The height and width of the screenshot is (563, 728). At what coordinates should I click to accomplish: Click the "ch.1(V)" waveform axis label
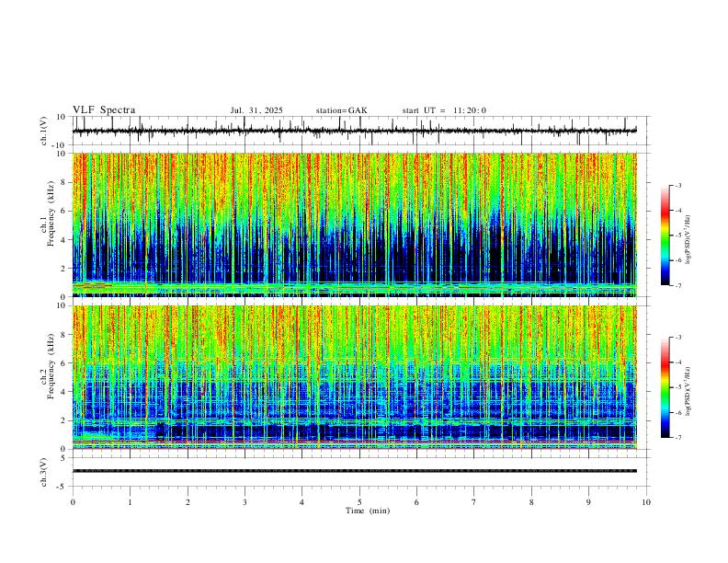(x=44, y=131)
